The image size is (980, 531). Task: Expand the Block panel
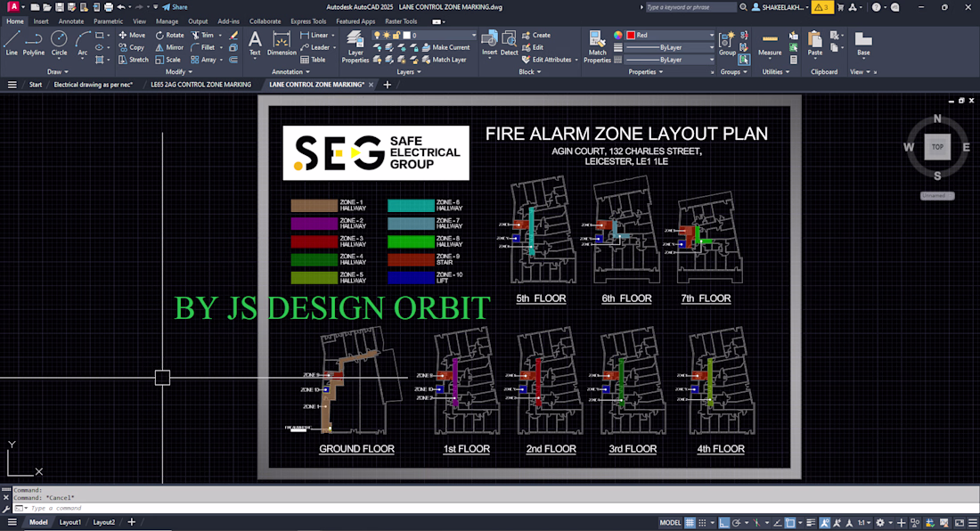click(530, 72)
